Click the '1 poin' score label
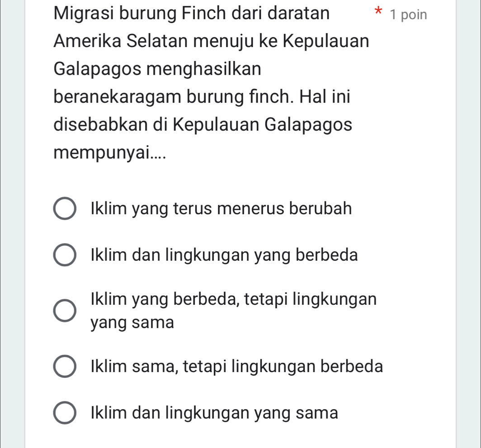Screen dimensions: 481x448 (x=408, y=15)
